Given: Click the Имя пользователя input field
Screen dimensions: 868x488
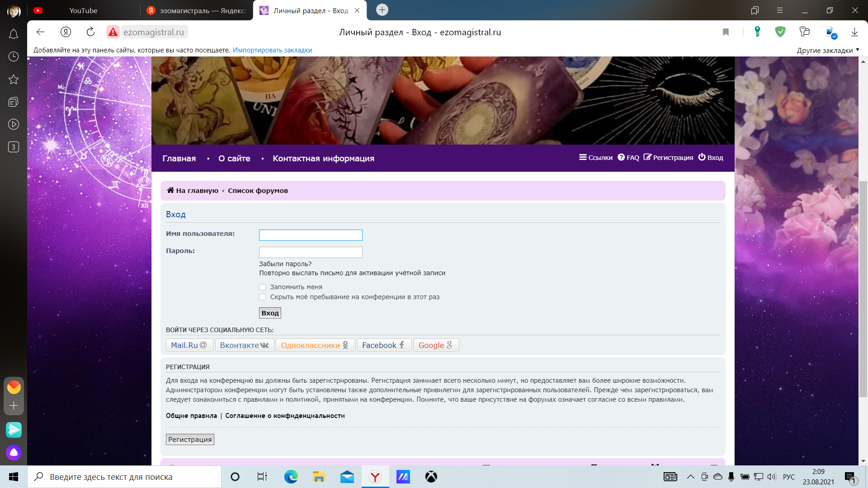Looking at the screenshot, I should tap(311, 235).
